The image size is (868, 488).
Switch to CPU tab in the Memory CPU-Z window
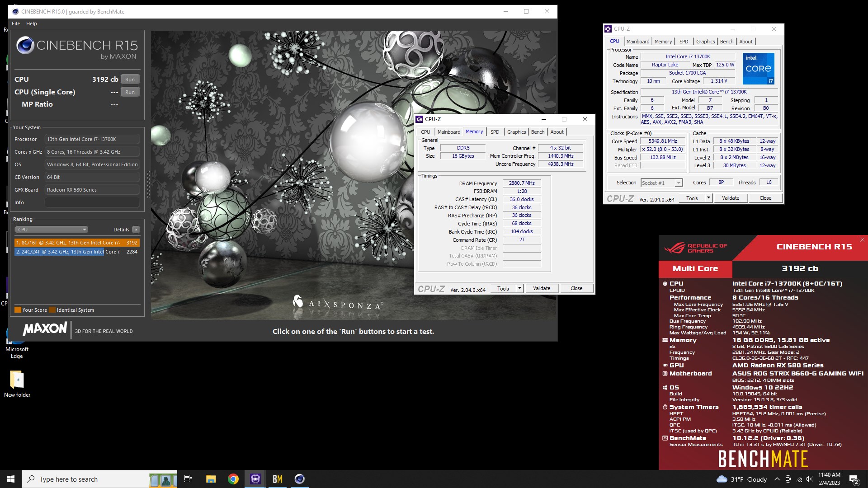click(425, 132)
